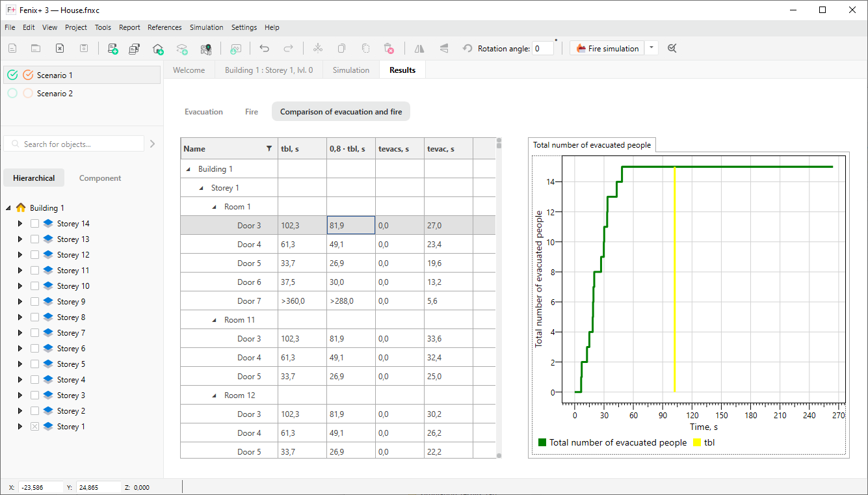This screenshot has width=868, height=495.
Task: Click inside the Rotation angle field
Action: point(543,47)
